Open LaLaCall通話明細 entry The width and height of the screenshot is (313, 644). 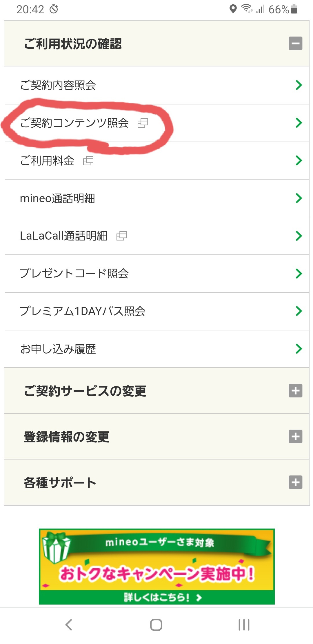click(63, 236)
